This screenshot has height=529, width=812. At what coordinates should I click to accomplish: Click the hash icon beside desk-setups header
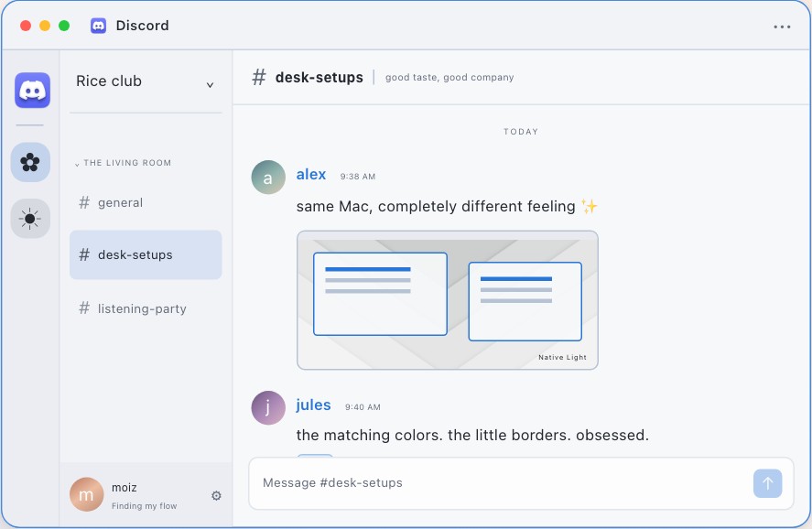(259, 77)
